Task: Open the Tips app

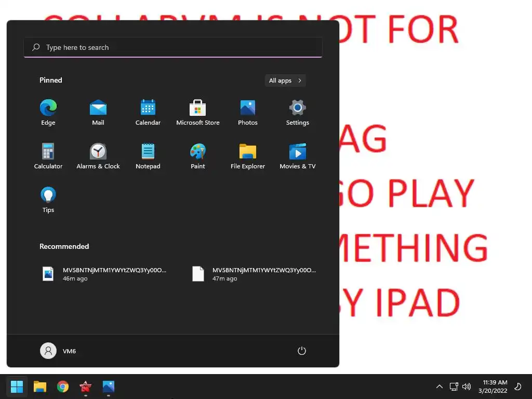Action: 48,200
